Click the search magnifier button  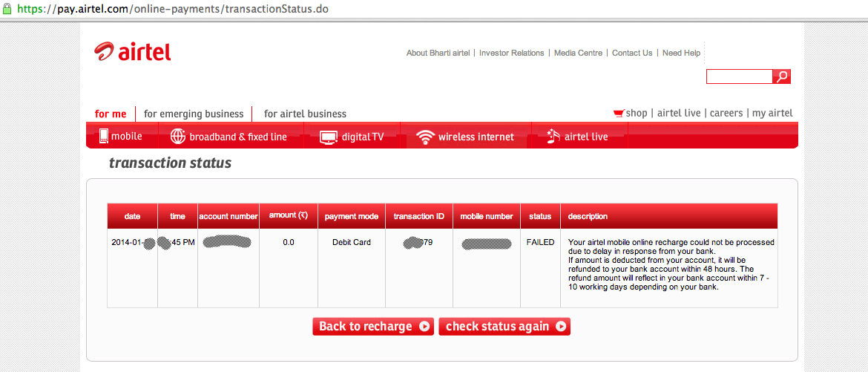click(x=782, y=76)
